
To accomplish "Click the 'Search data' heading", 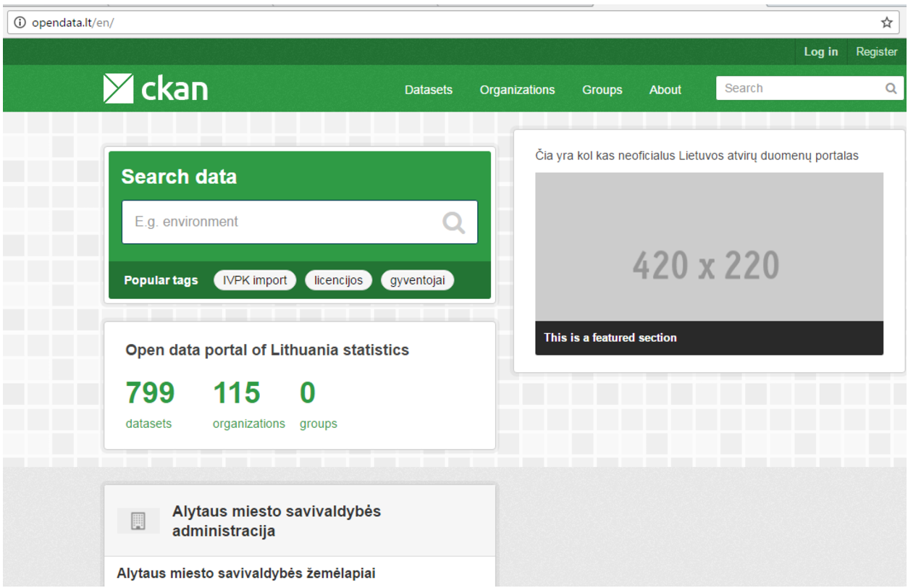I will [x=179, y=177].
